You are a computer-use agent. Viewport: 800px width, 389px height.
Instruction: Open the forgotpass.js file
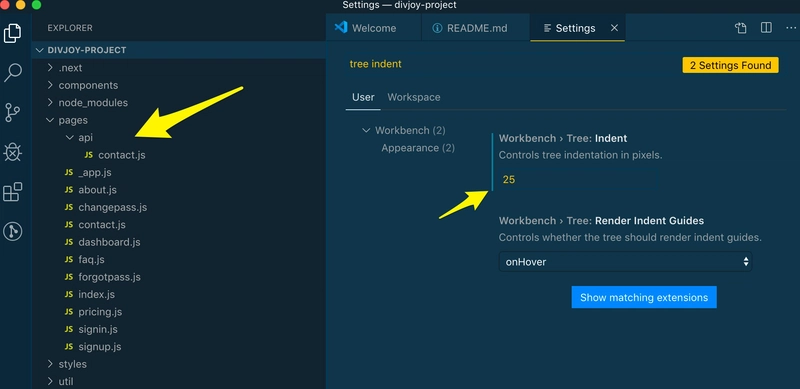(179, 277)
